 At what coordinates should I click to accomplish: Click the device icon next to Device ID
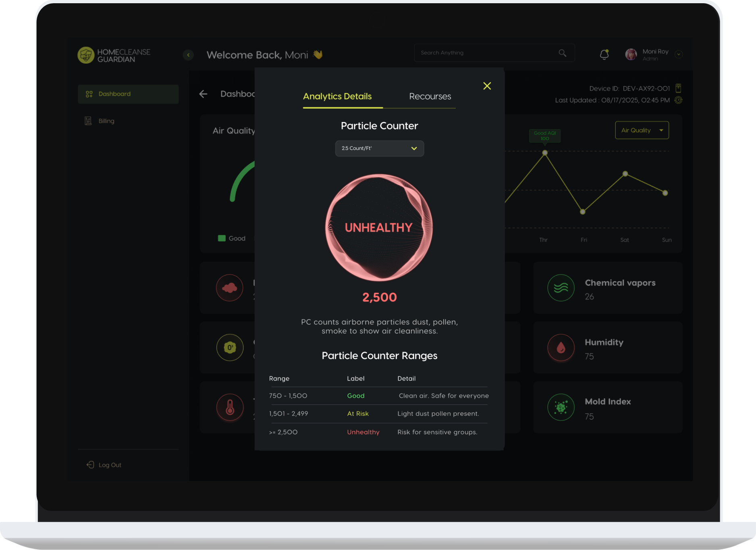tap(678, 88)
